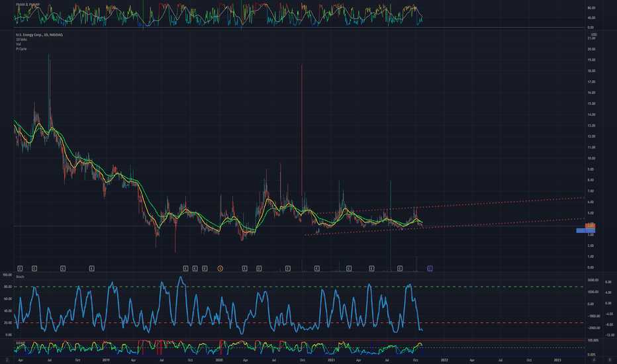Click the red current price label on axis
Image resolution: width=617 pixels, height=364 pixels.
coord(591,226)
